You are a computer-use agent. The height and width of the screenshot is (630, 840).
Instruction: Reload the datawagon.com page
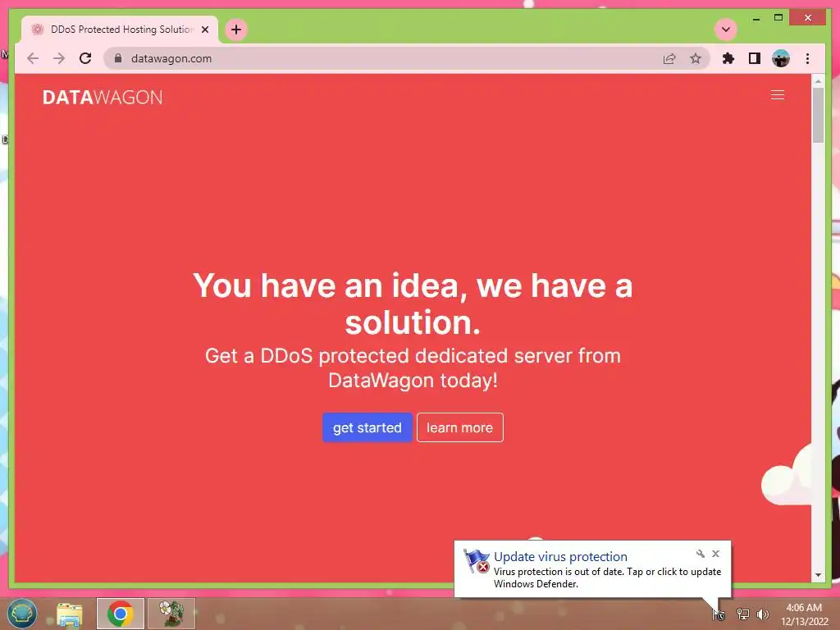click(85, 58)
